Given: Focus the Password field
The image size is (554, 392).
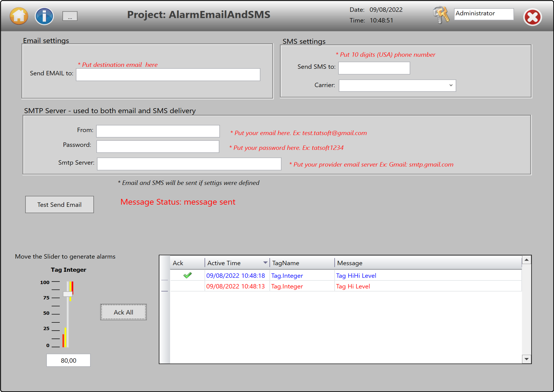Looking at the screenshot, I should click(x=158, y=147).
